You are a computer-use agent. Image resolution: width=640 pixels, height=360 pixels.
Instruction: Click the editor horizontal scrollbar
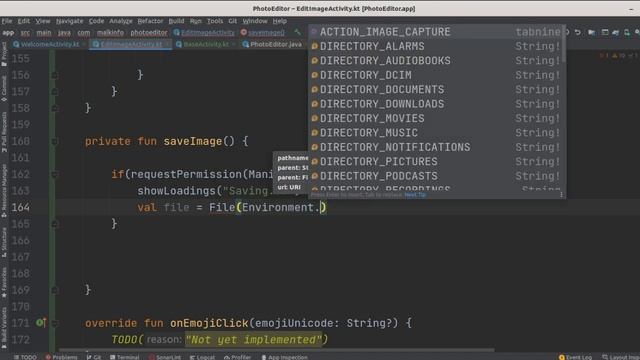pos(277,350)
